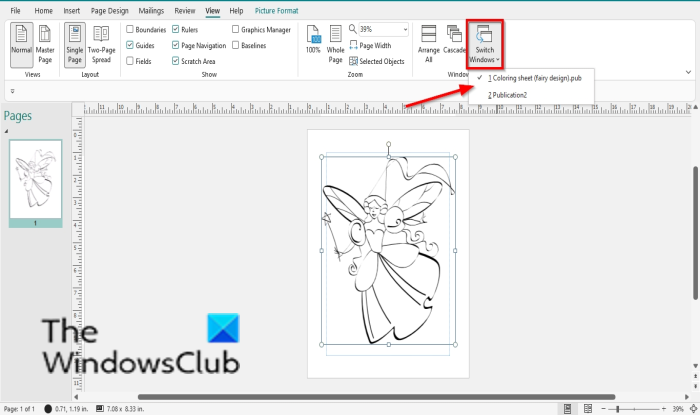Click the fit whole page status icon
This screenshot has width=700, height=415.
tap(694, 409)
